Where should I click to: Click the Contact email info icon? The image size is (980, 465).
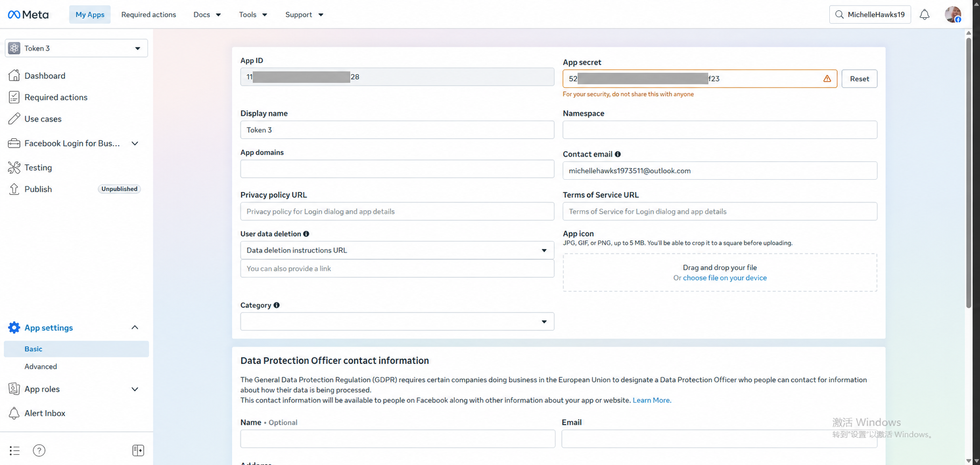coord(618,154)
